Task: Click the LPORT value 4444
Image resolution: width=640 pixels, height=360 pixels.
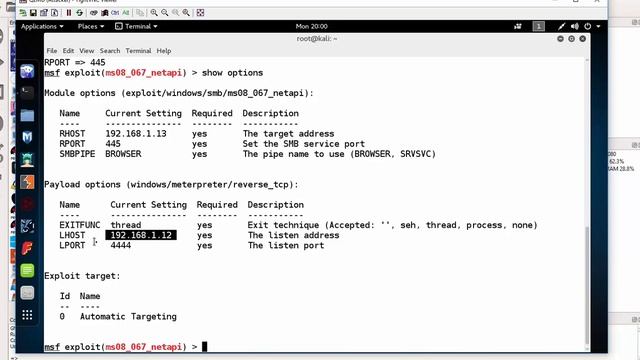Action: tap(121, 245)
